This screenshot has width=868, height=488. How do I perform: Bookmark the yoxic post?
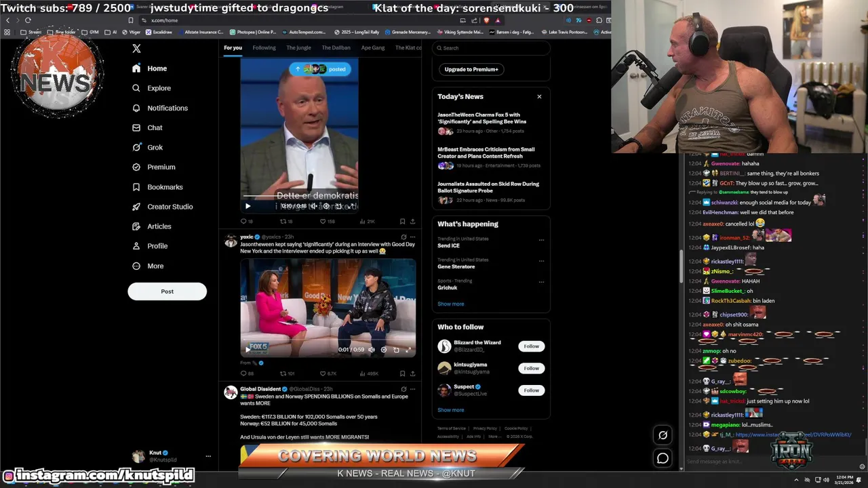pos(402,373)
